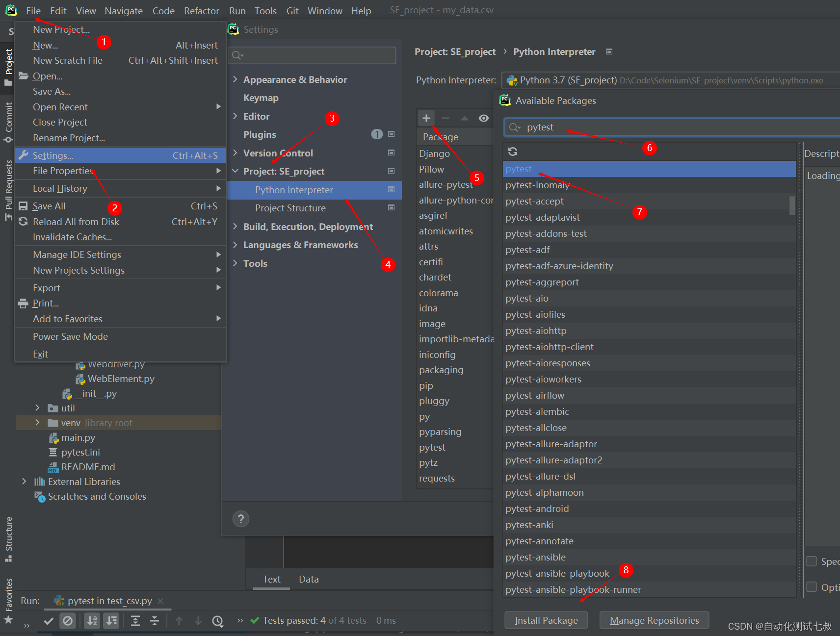Screen dimensions: 840x636
Task: Open the Project tool window sidebar tab
Action: (x=8, y=67)
